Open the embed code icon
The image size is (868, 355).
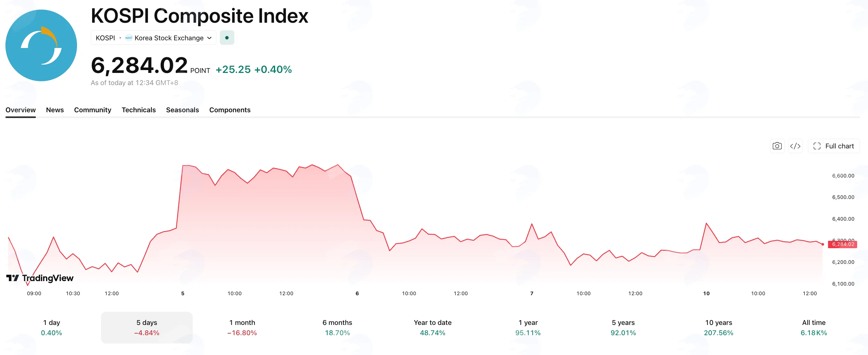[795, 146]
